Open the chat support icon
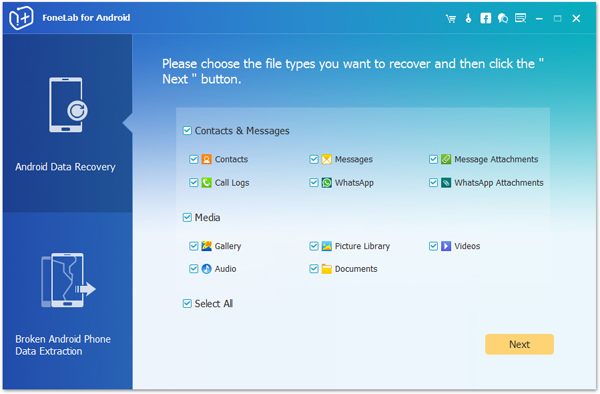Screen dimensions: 600x394 click(x=503, y=18)
